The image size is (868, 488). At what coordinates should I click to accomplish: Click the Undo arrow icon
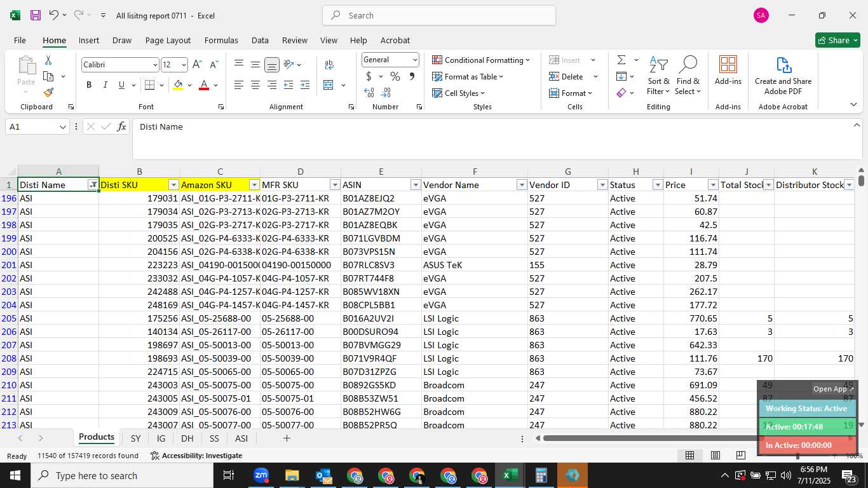(53, 15)
